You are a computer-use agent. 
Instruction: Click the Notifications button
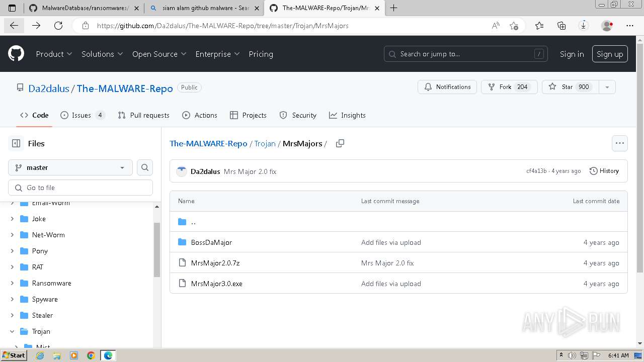coord(447,87)
